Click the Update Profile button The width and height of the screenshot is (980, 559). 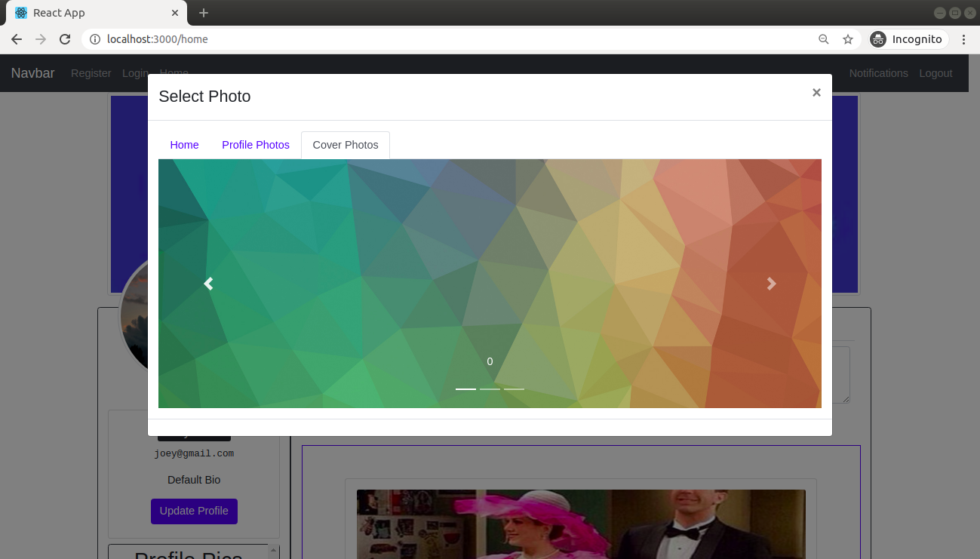pos(194,511)
